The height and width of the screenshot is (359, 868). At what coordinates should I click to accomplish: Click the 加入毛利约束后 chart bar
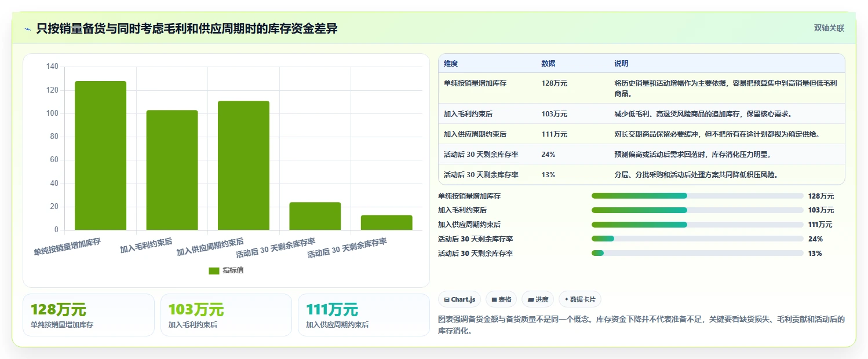172,170
